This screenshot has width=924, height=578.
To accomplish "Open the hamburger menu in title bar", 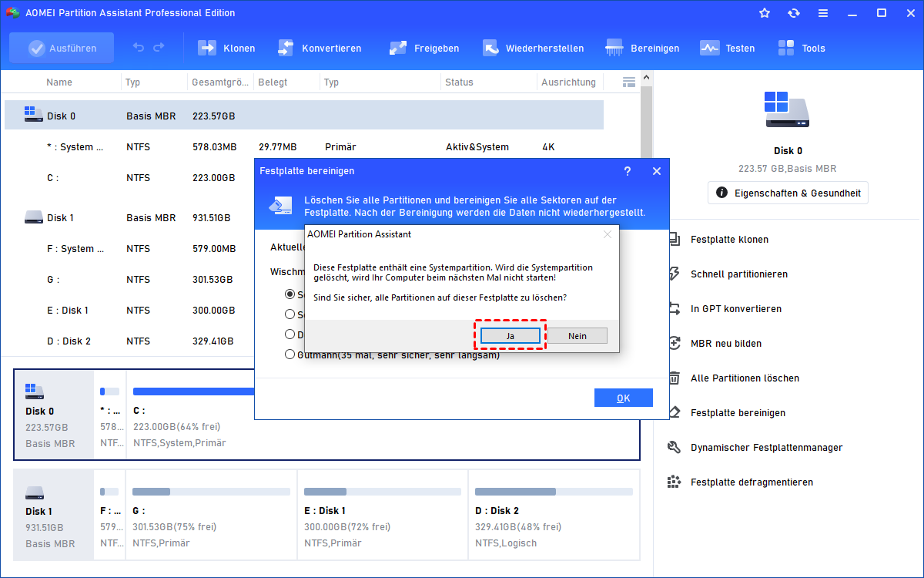I will point(822,13).
